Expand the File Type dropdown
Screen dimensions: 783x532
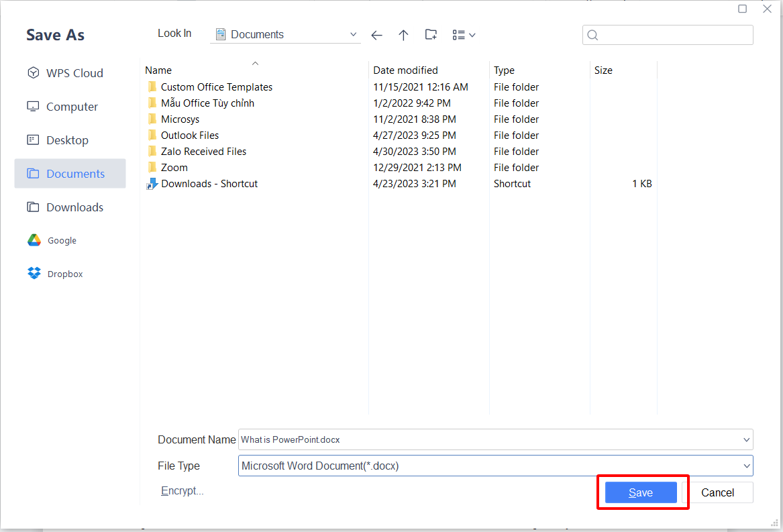746,466
